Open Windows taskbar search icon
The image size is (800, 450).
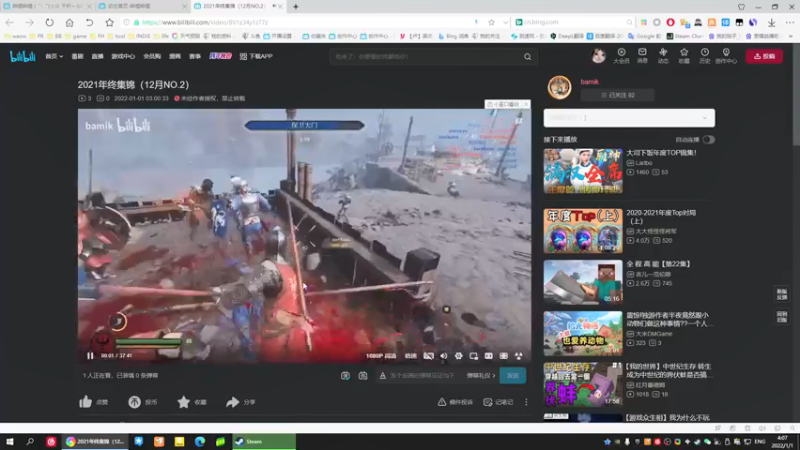tap(30, 441)
